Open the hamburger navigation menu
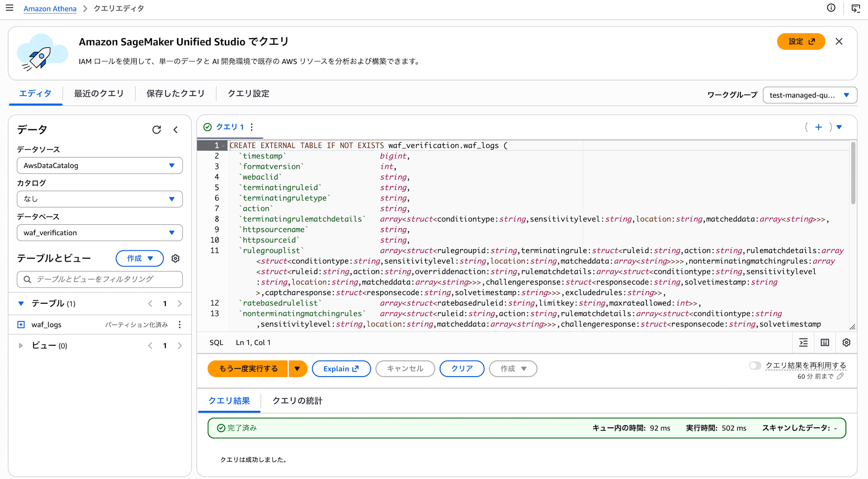 (x=10, y=8)
